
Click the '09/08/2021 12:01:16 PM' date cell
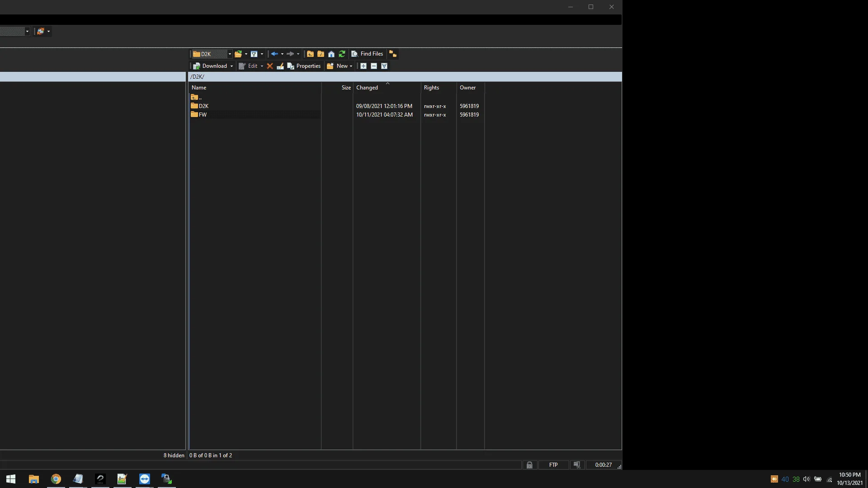pos(384,106)
